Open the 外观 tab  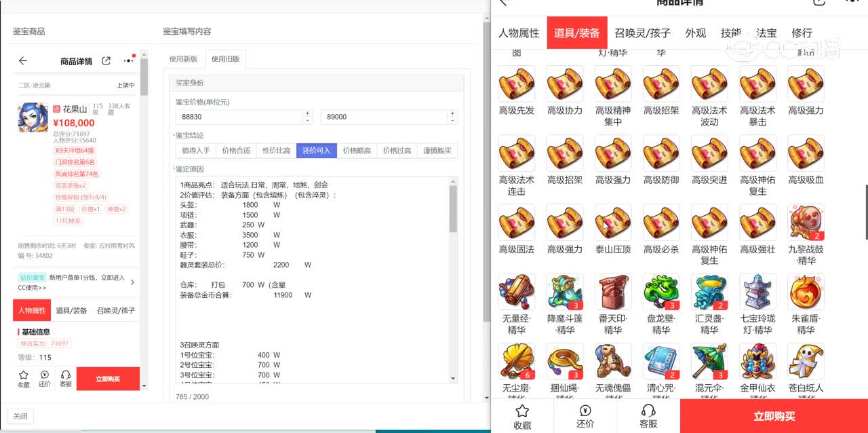coord(696,33)
